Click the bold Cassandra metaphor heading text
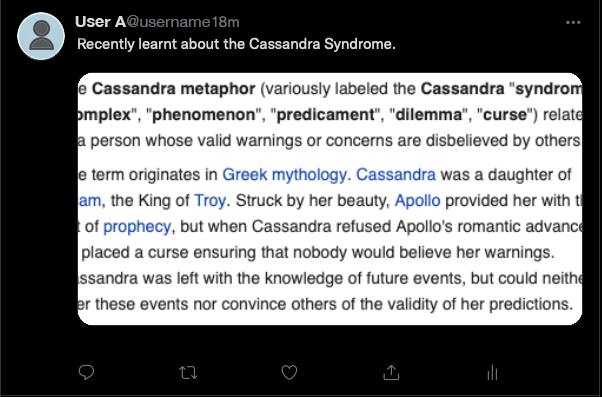The width and height of the screenshot is (602, 397). click(x=174, y=89)
